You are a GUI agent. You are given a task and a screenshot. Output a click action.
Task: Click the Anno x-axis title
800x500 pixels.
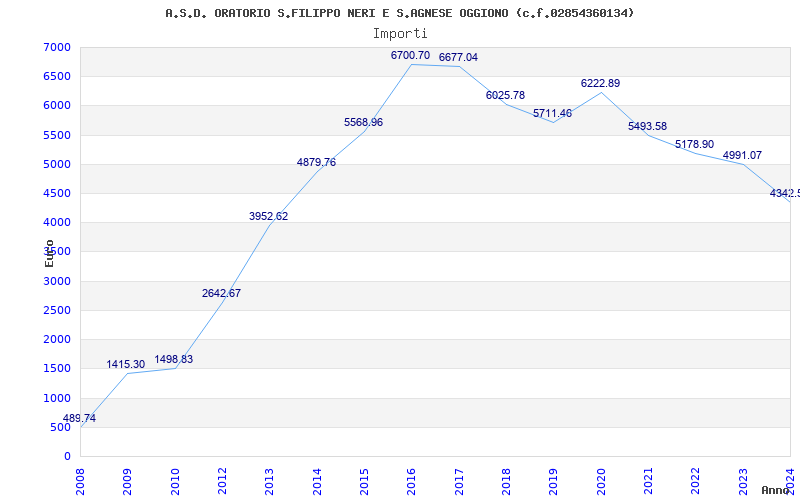tap(774, 490)
